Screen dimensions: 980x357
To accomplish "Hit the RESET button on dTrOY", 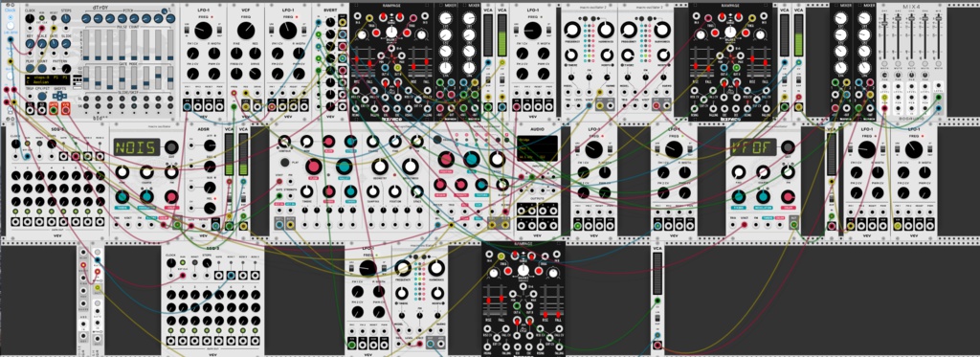I will coord(54,17).
